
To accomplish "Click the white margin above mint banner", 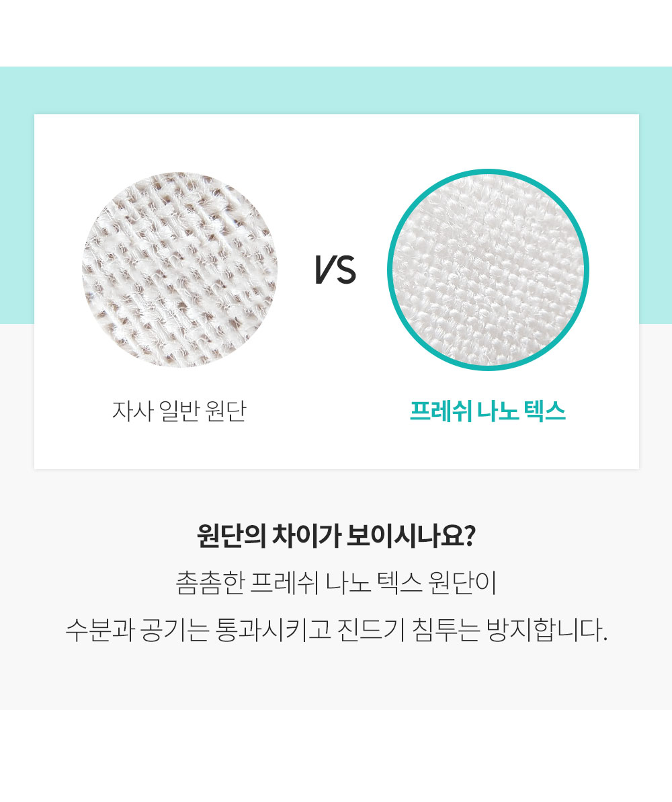I will click(x=336, y=33).
